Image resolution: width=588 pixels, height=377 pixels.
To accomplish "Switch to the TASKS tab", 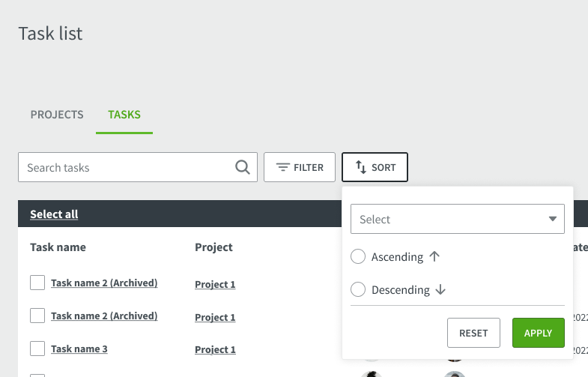I will (x=124, y=115).
